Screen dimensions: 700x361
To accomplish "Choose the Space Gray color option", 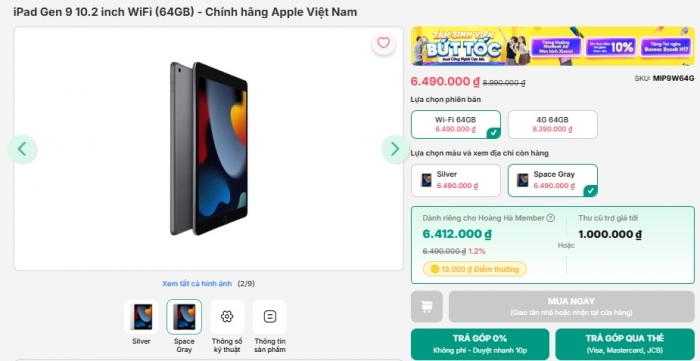I will coord(553,180).
